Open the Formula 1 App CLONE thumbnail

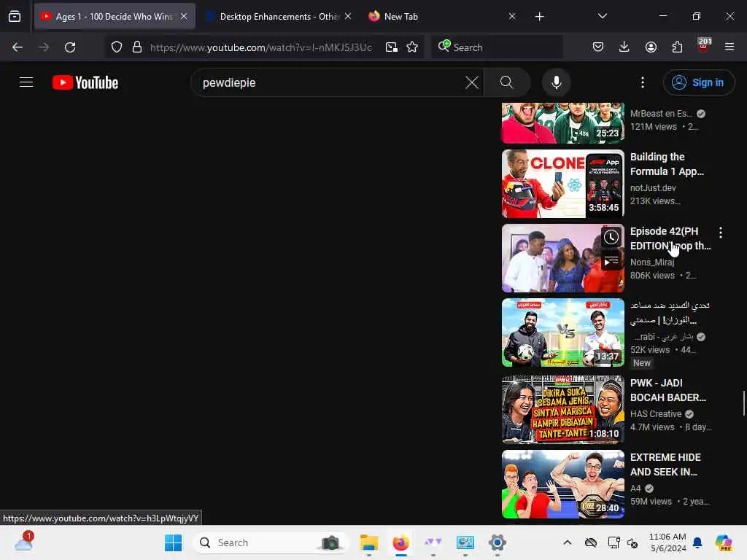(x=562, y=184)
